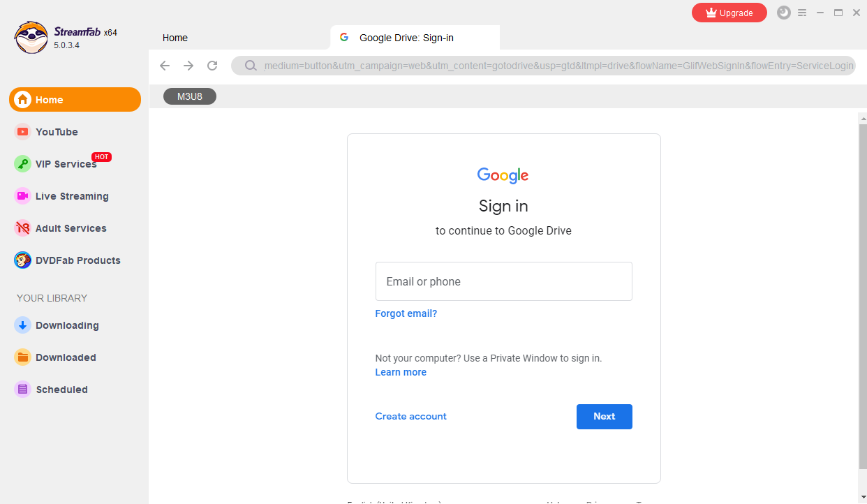
Task: Click the Google favicon on the tab
Action: coord(344,38)
